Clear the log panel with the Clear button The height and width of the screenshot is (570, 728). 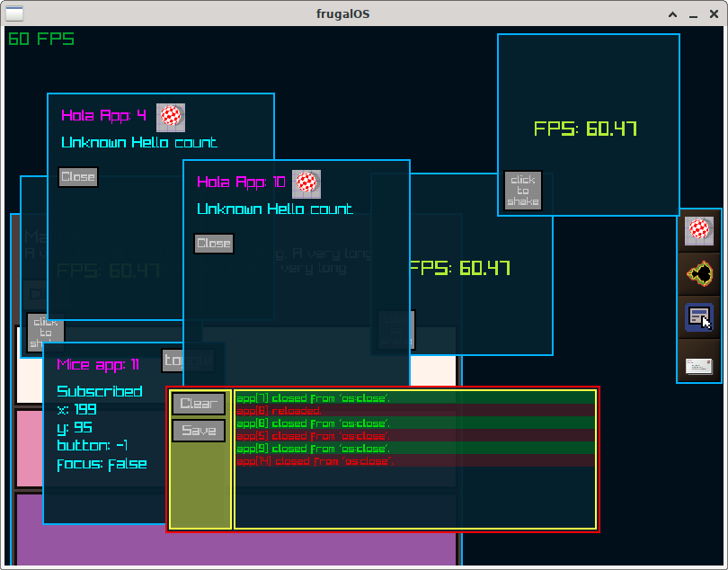(x=199, y=404)
